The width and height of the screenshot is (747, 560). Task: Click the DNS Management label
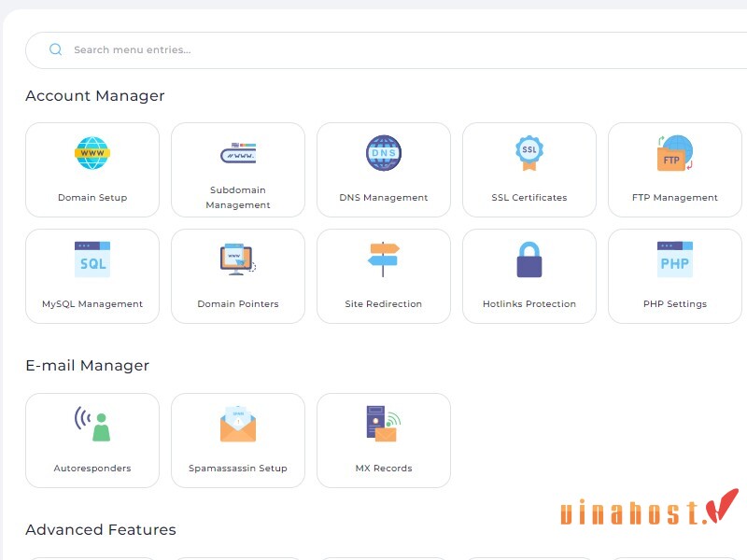(384, 197)
